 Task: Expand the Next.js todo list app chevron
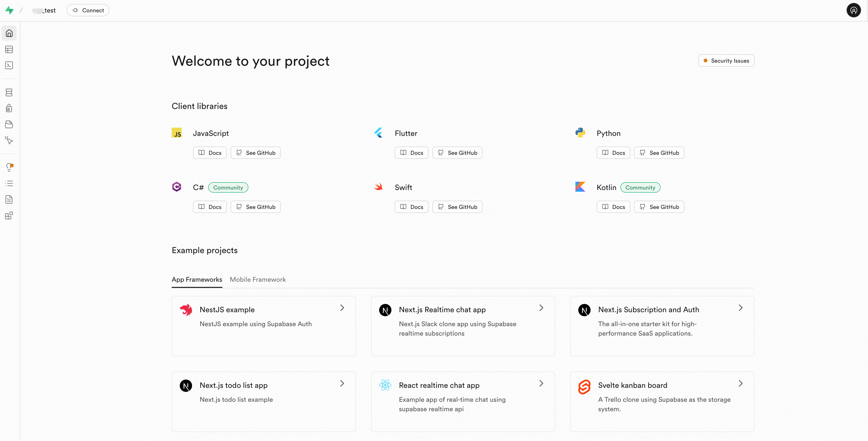(342, 384)
